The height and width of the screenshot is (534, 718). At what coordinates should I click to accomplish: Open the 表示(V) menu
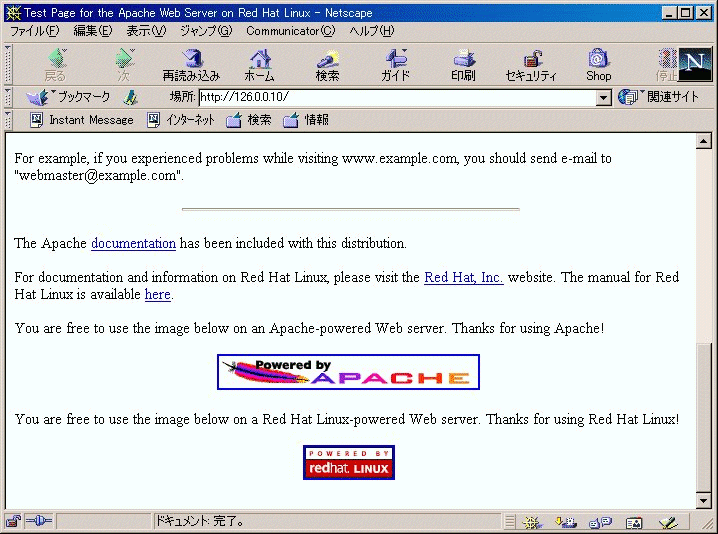[x=146, y=31]
